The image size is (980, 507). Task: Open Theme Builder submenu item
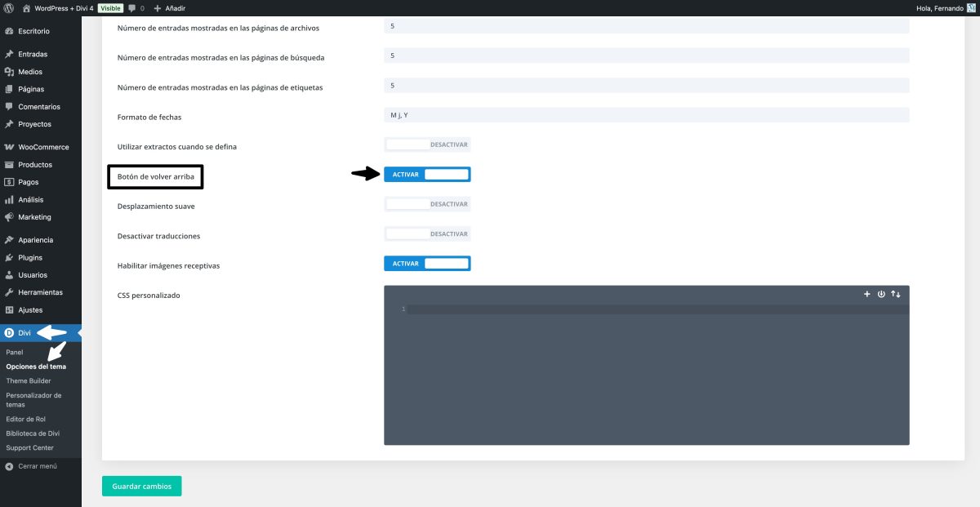coord(29,381)
